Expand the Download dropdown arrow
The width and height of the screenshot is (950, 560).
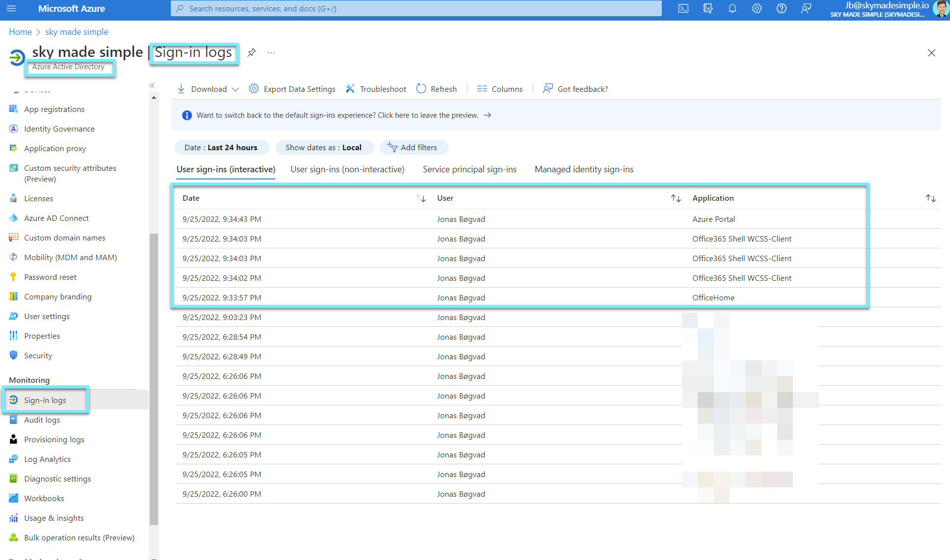[236, 89]
